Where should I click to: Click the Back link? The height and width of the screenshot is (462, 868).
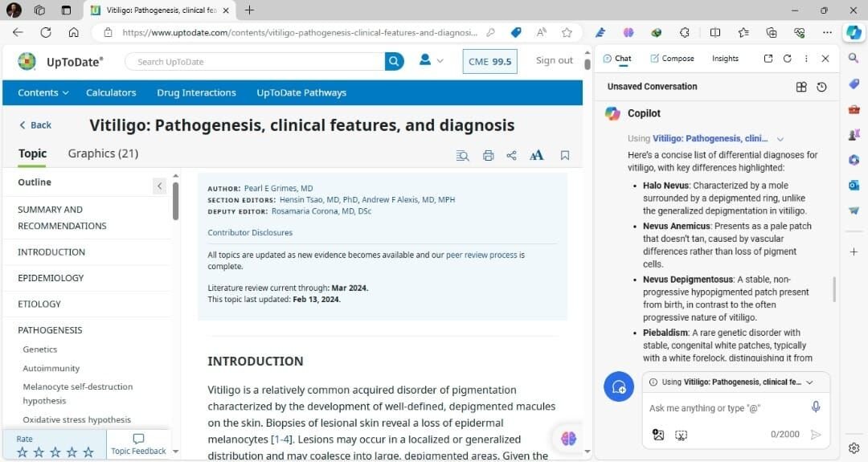click(x=35, y=125)
